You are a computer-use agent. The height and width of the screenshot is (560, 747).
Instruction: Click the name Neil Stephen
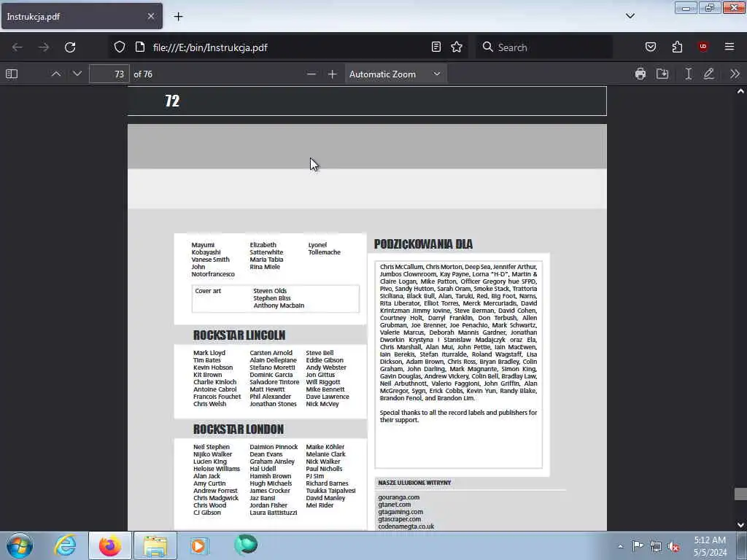click(212, 447)
